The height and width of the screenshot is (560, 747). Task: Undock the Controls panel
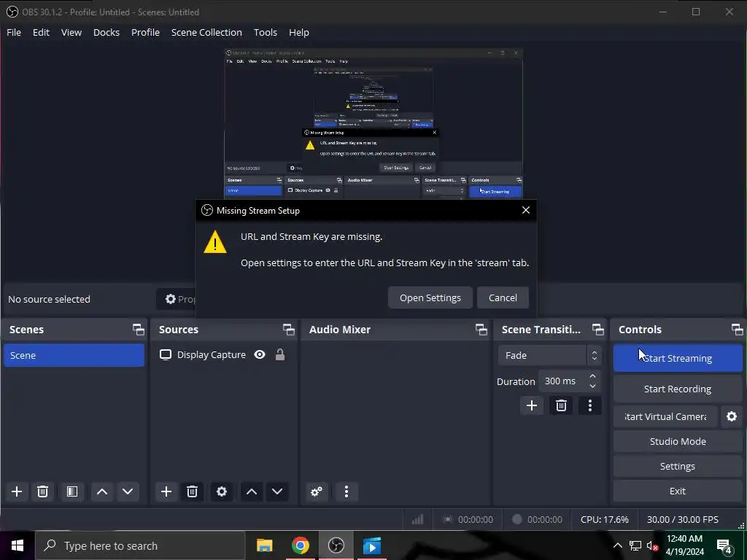pyautogui.click(x=737, y=330)
